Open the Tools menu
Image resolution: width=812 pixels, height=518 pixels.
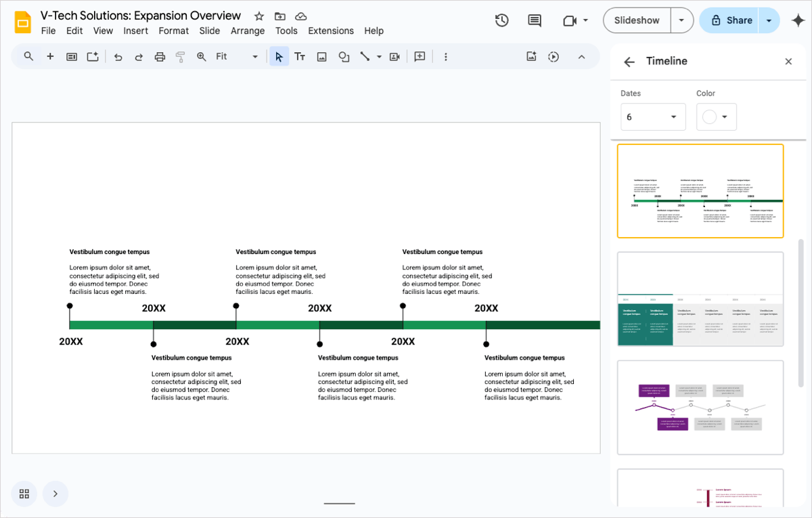point(286,30)
